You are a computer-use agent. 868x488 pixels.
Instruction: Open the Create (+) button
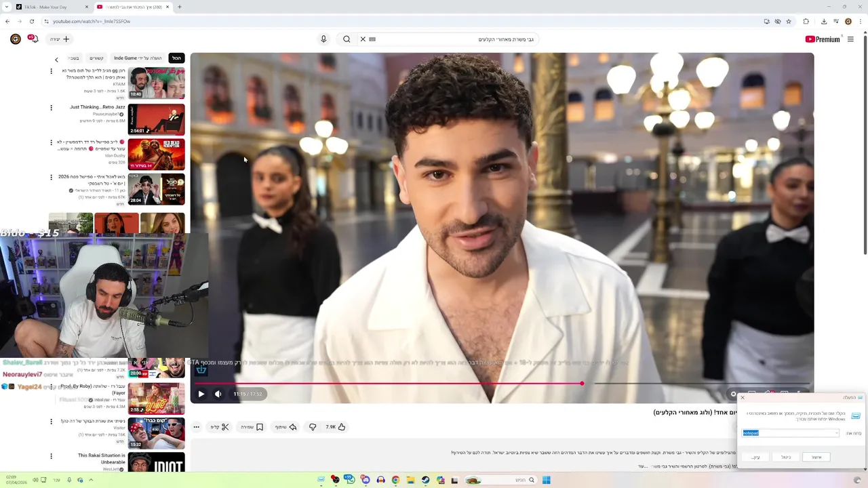click(x=60, y=39)
